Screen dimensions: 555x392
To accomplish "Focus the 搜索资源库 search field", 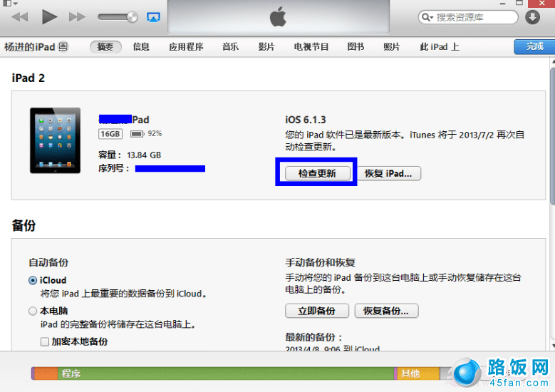I will (468, 17).
